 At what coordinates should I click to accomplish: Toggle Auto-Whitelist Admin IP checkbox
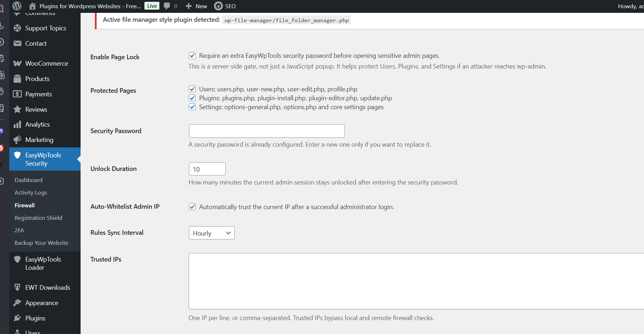click(192, 207)
